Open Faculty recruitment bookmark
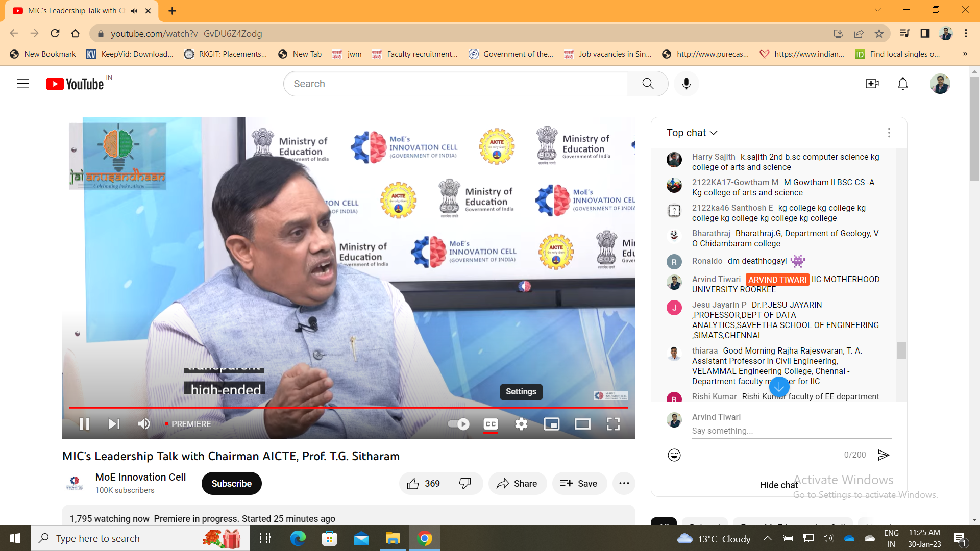Viewport: 980px width, 551px height. pyautogui.click(x=415, y=54)
